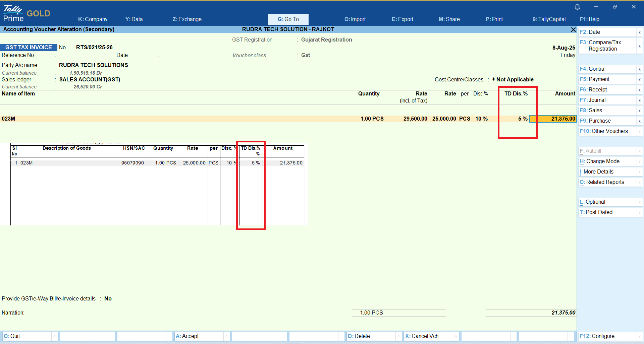Open the Print menu

[x=494, y=19]
